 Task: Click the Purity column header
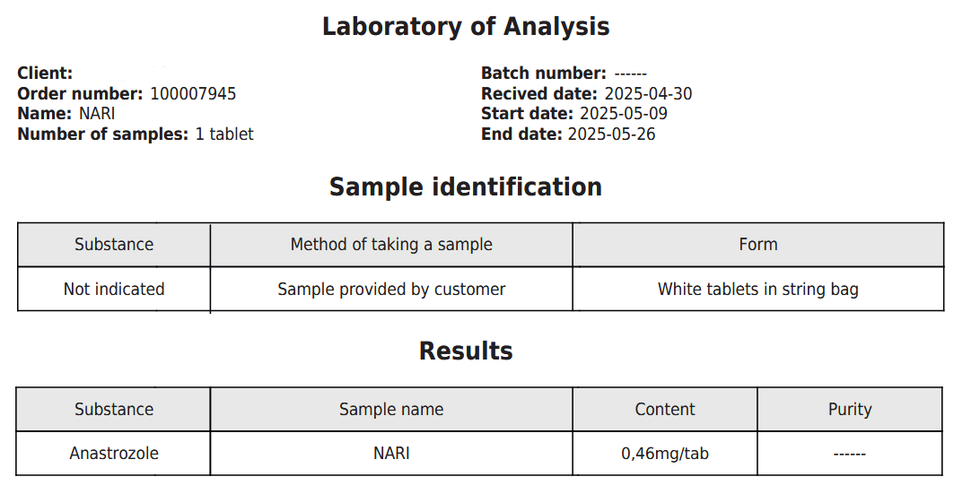849,409
